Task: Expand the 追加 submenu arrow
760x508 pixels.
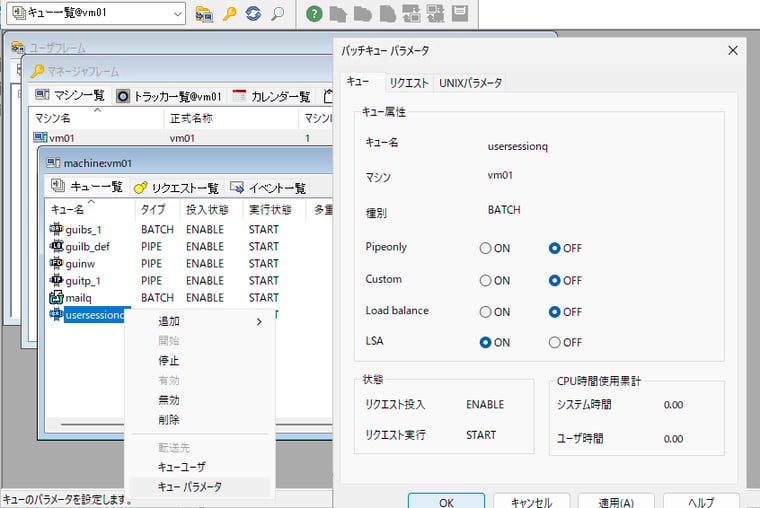Action: (x=259, y=321)
